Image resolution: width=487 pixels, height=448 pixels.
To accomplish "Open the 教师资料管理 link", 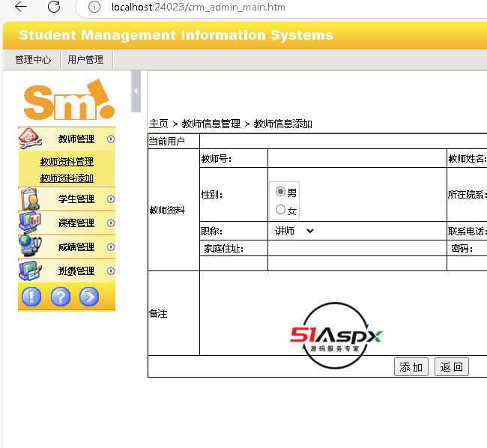I will pos(67,161).
